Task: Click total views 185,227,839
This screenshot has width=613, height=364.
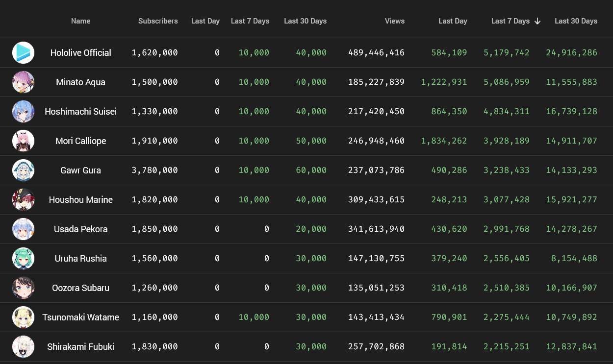Action: click(x=377, y=82)
